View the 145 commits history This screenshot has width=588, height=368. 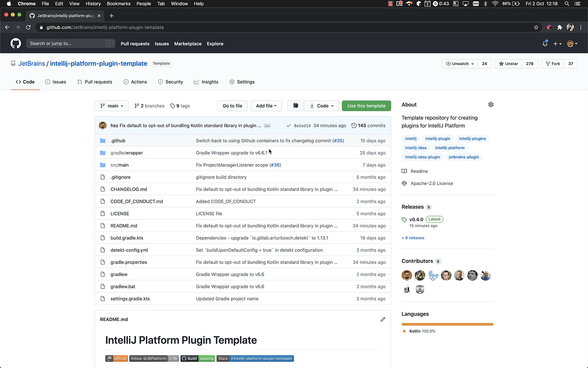tap(368, 126)
